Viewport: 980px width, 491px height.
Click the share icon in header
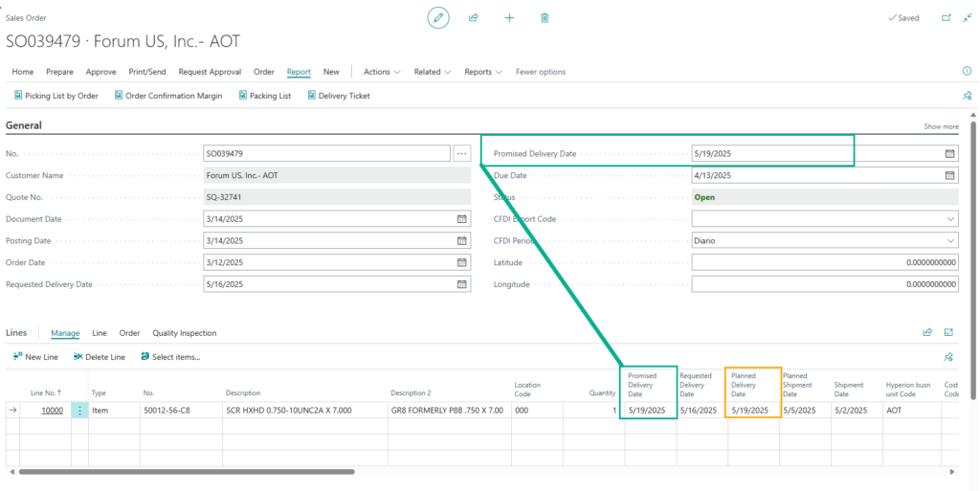click(x=474, y=17)
